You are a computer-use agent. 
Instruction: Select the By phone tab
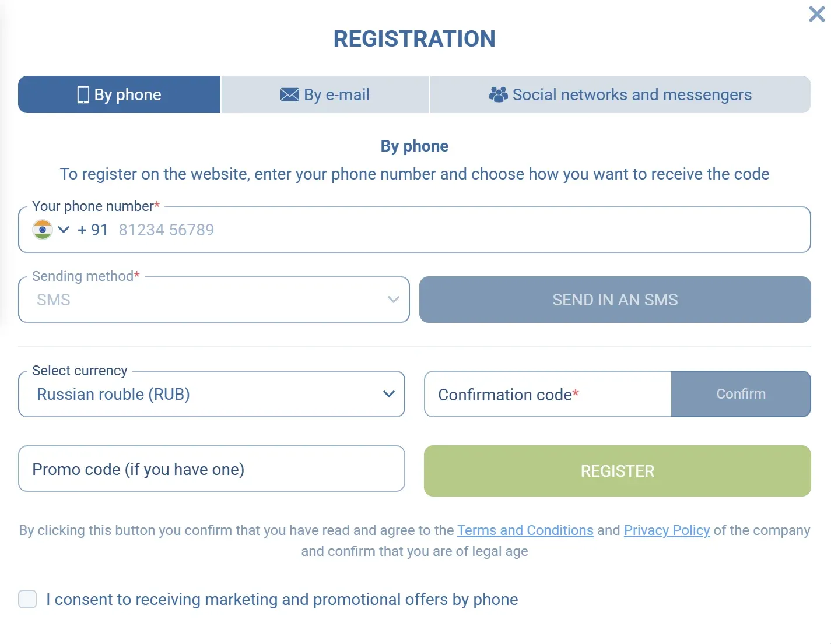[x=120, y=94]
